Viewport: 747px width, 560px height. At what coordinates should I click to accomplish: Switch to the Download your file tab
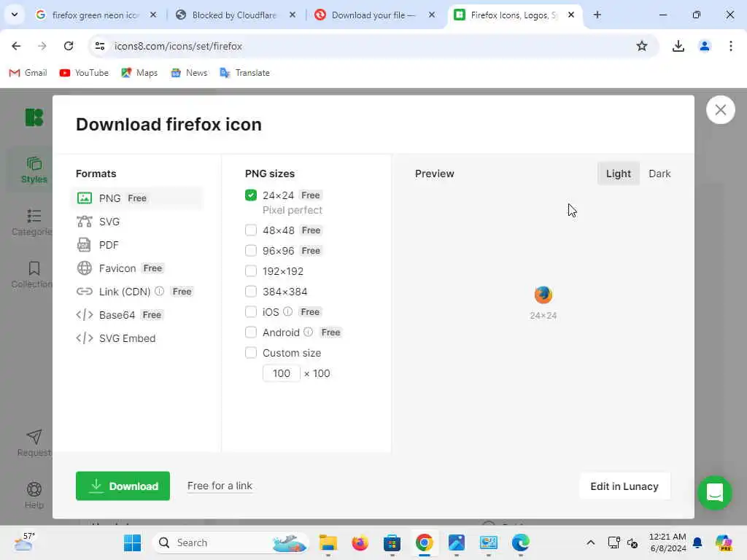[376, 15]
